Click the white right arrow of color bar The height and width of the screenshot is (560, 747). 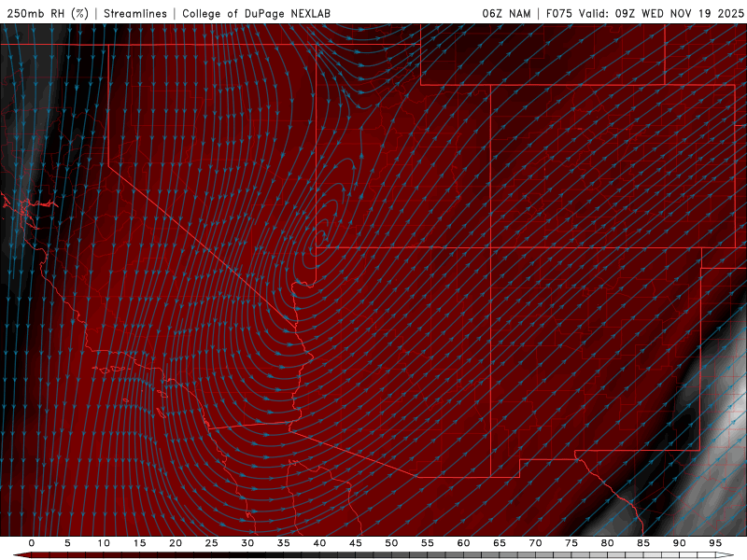(726, 555)
